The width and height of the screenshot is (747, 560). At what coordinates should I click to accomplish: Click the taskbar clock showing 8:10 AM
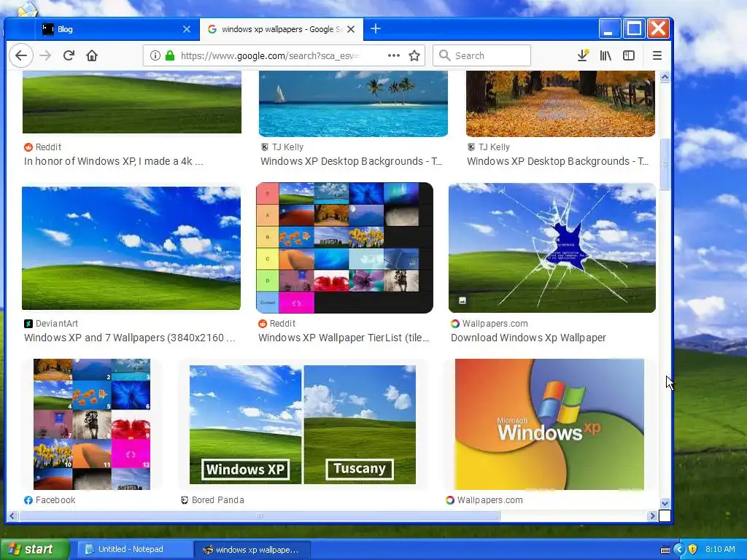720,550
